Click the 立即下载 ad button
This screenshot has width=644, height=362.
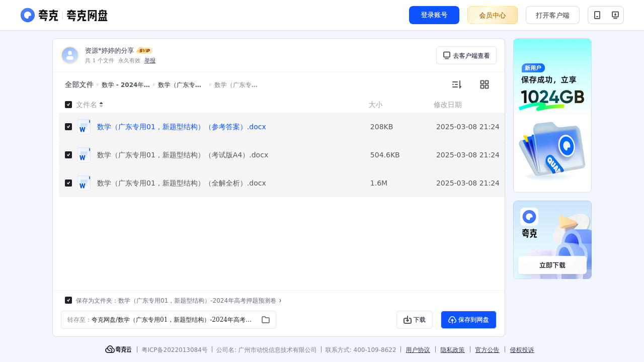point(552,265)
